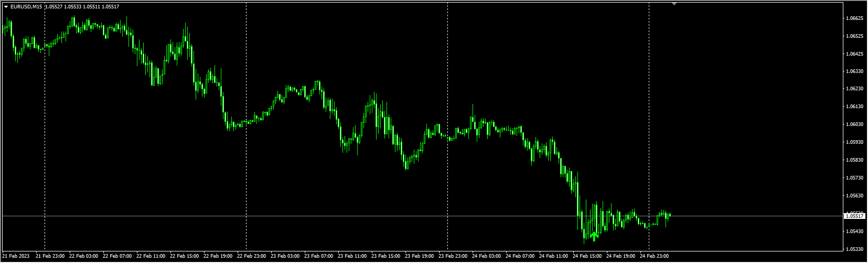This screenshot has height=263, width=868.
Task: Click the 1.06330 price scale label
Action: pyautogui.click(x=854, y=71)
